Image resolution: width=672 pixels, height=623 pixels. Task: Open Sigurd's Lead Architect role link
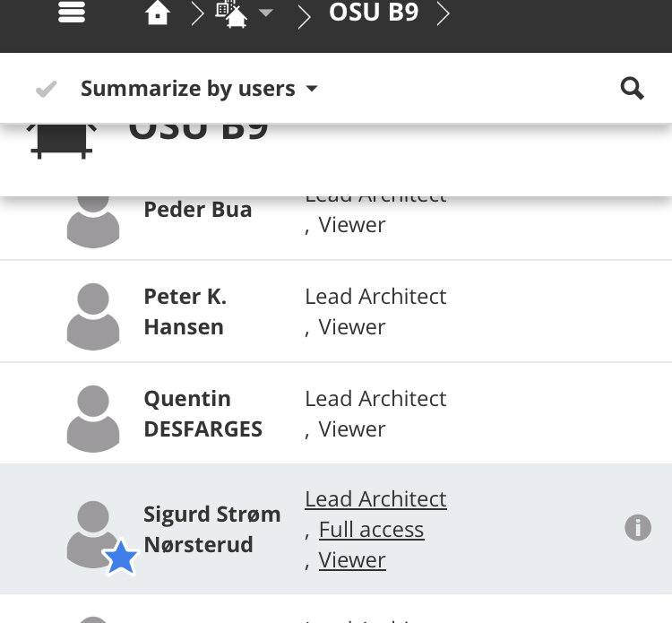(x=375, y=499)
